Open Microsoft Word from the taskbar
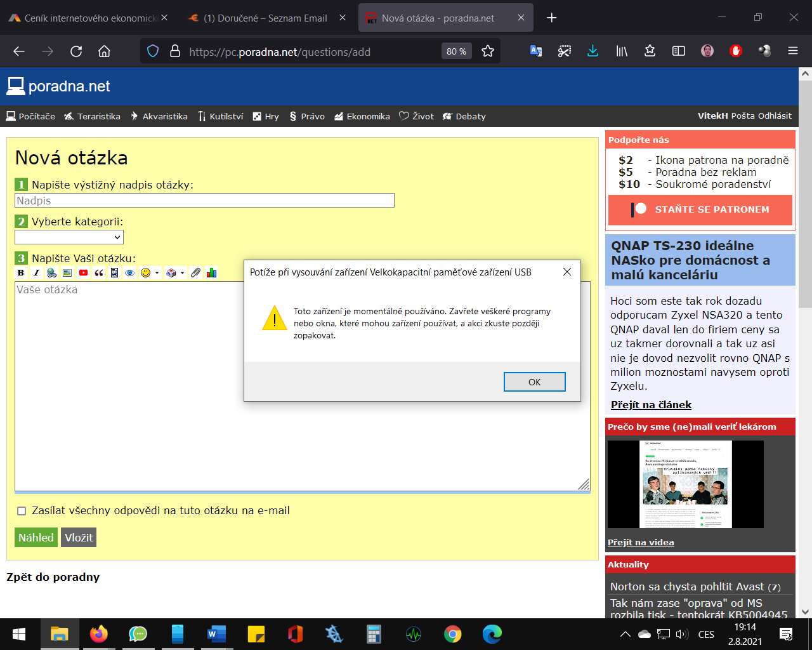This screenshot has width=812, height=650. [216, 634]
